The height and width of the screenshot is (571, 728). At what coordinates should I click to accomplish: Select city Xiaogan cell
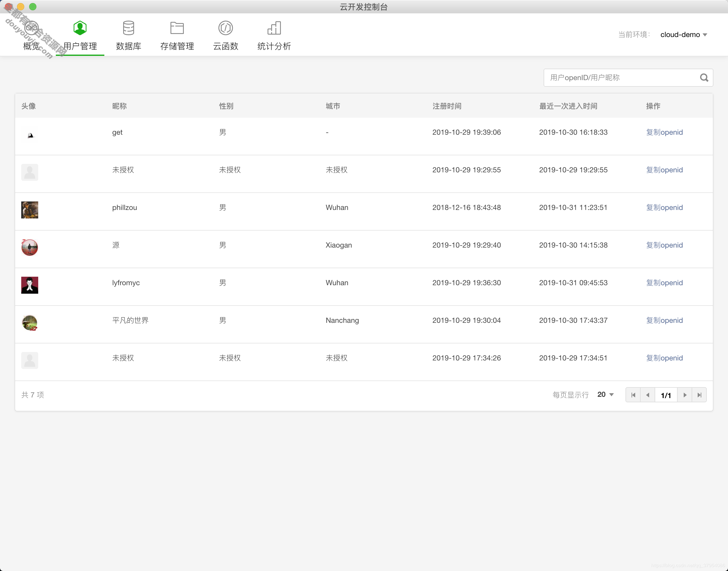click(339, 245)
